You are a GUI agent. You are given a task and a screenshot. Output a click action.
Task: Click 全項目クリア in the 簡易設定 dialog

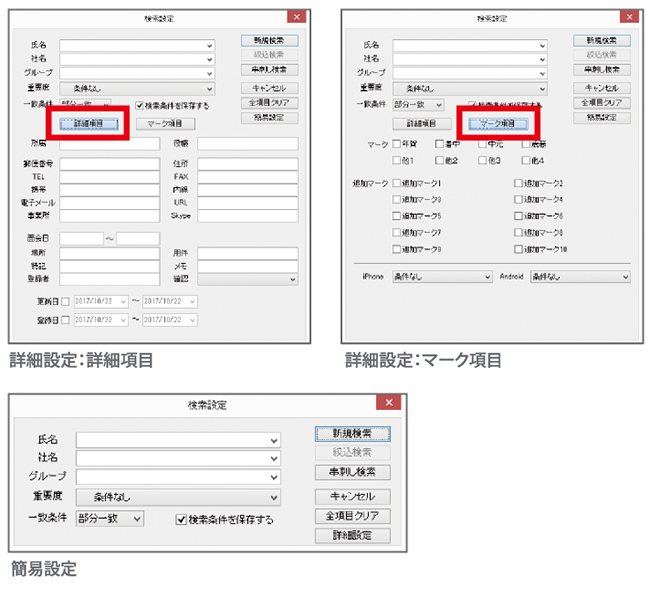coord(352,516)
